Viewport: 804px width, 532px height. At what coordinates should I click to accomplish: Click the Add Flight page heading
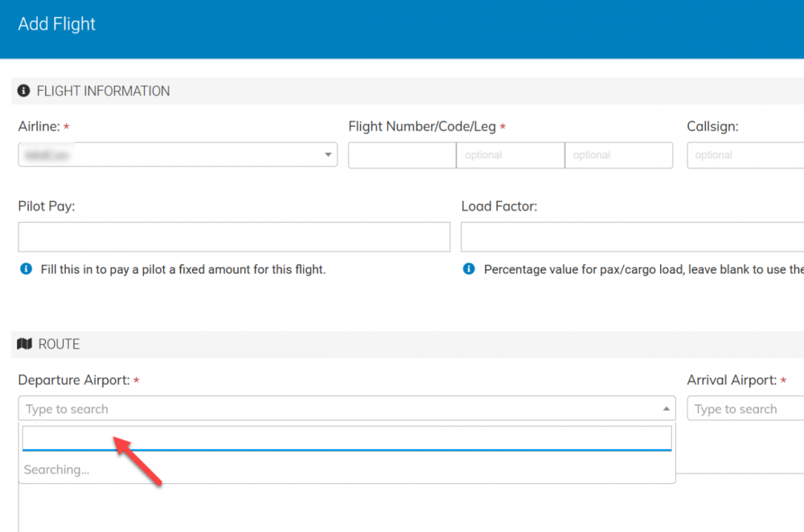pos(57,24)
